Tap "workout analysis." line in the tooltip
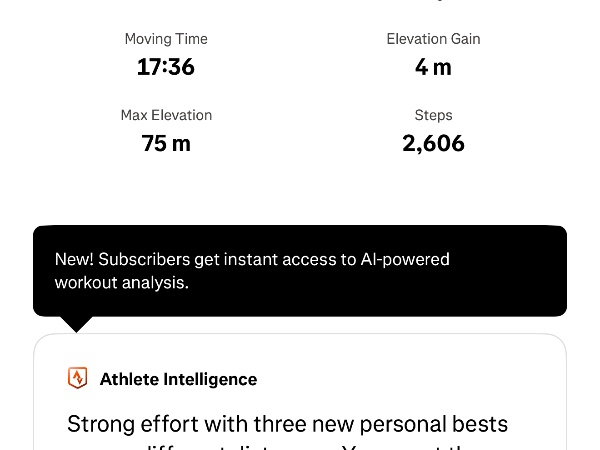This screenshot has width=600, height=450. [121, 283]
